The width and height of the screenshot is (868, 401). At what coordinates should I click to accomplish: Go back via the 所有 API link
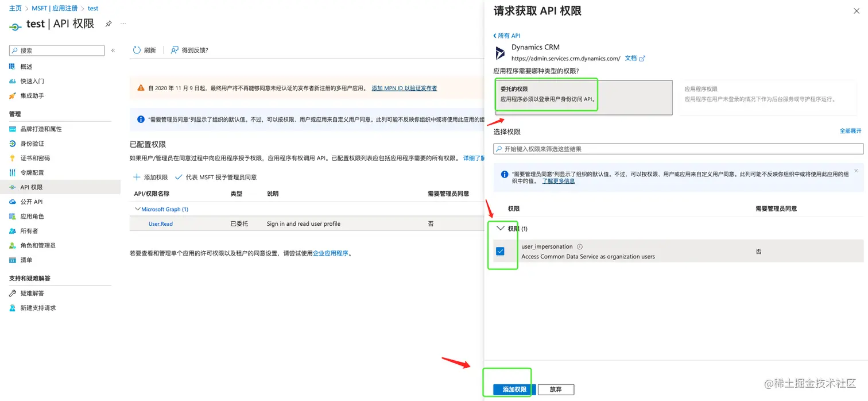[x=507, y=36]
